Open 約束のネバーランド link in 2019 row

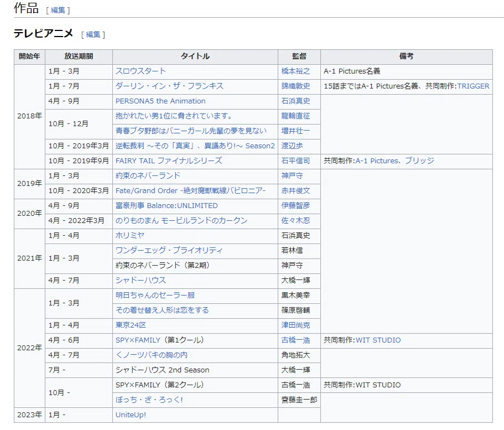click(x=148, y=176)
